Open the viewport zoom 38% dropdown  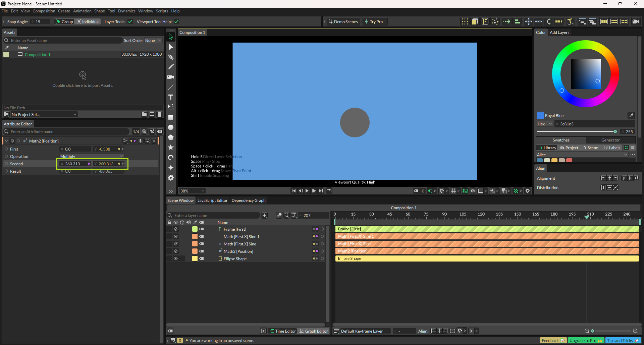pos(192,191)
